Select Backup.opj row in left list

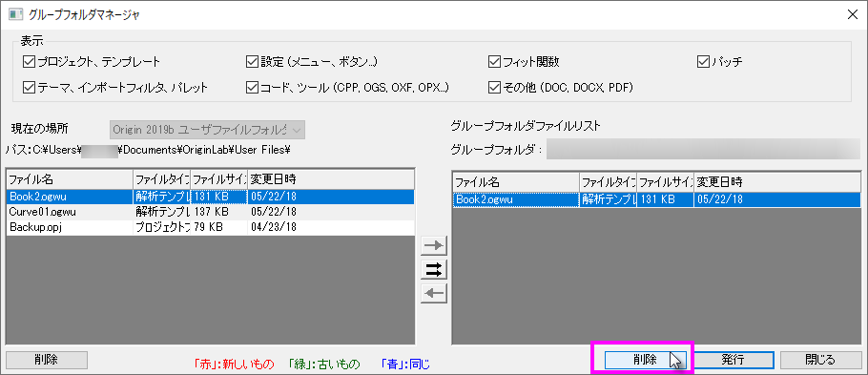click(x=211, y=227)
